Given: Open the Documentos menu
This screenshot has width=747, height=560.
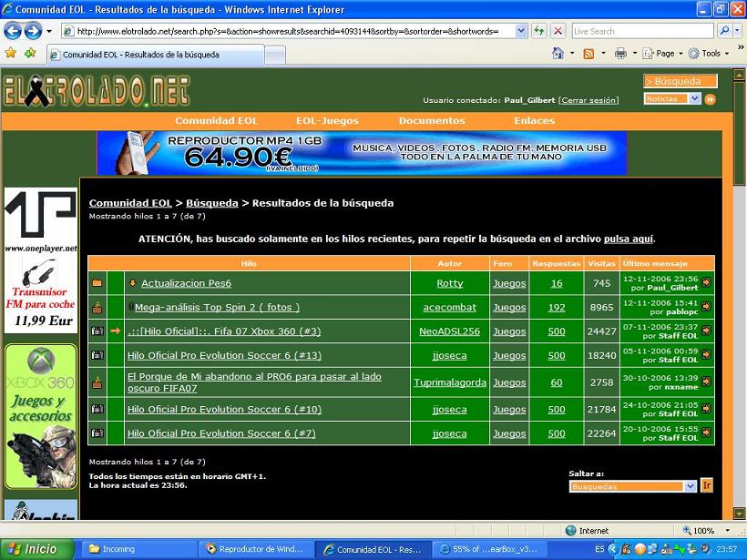Looking at the screenshot, I should [432, 120].
